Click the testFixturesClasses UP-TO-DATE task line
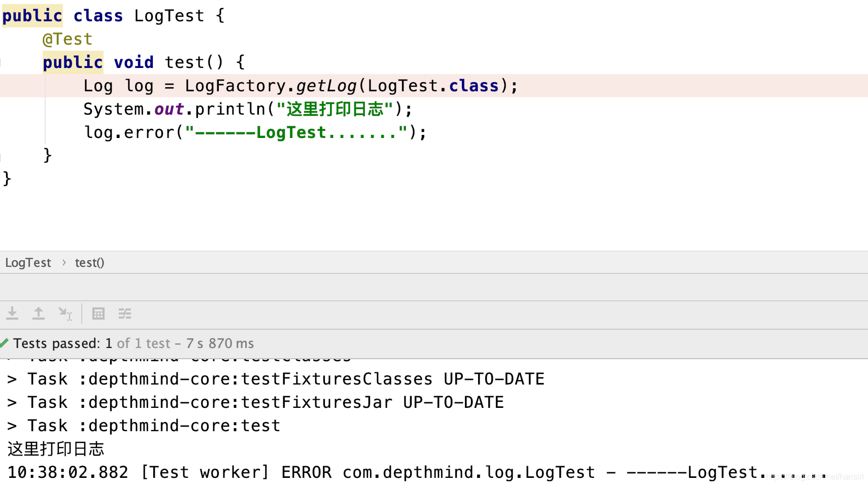The width and height of the screenshot is (868, 486). click(276, 379)
